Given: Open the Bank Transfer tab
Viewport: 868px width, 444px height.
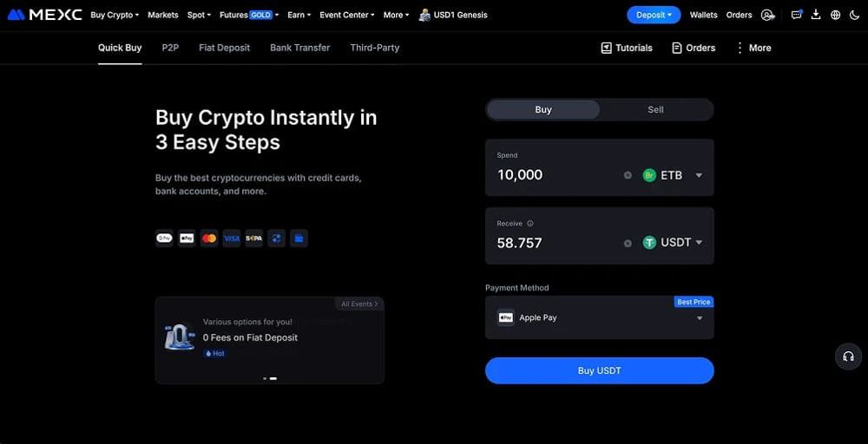Looking at the screenshot, I should 300,48.
